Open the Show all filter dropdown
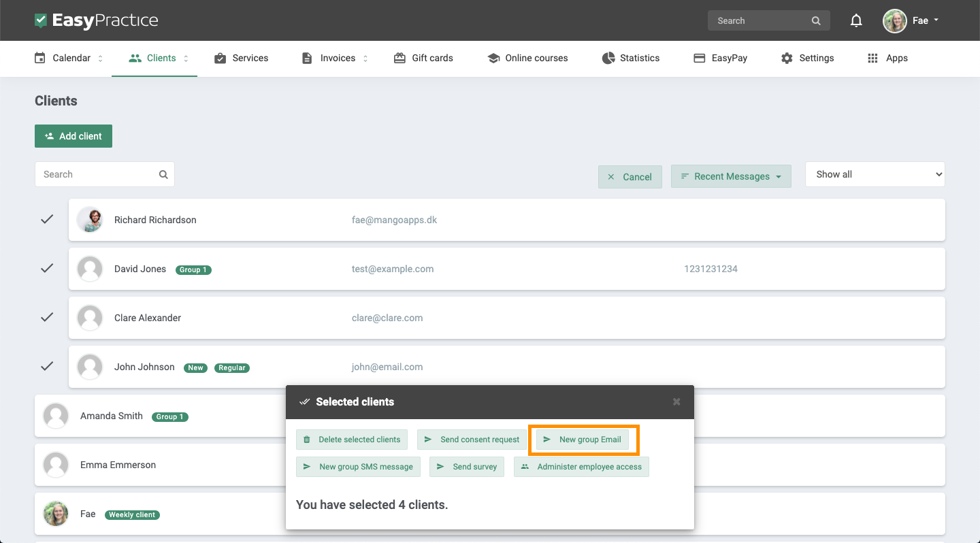This screenshot has height=543, width=980. pyautogui.click(x=875, y=174)
